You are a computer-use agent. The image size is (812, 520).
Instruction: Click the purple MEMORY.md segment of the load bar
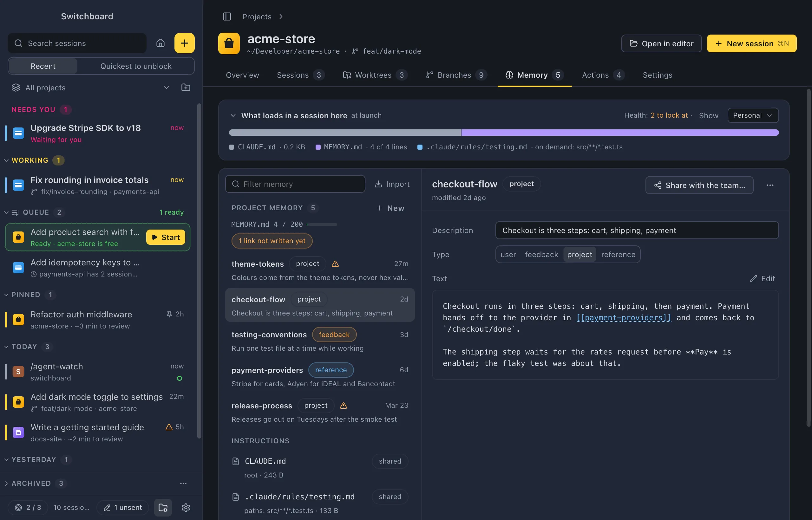(x=620, y=133)
